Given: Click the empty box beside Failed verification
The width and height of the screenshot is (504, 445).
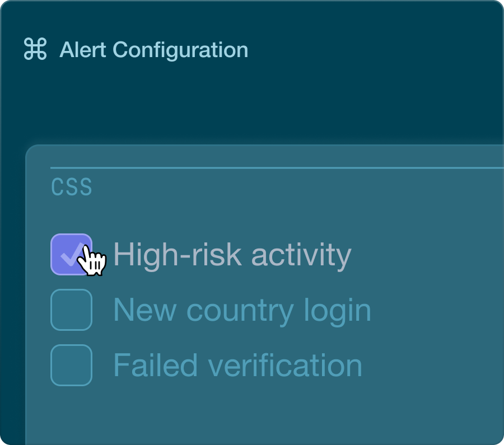Looking at the screenshot, I should pos(71,365).
